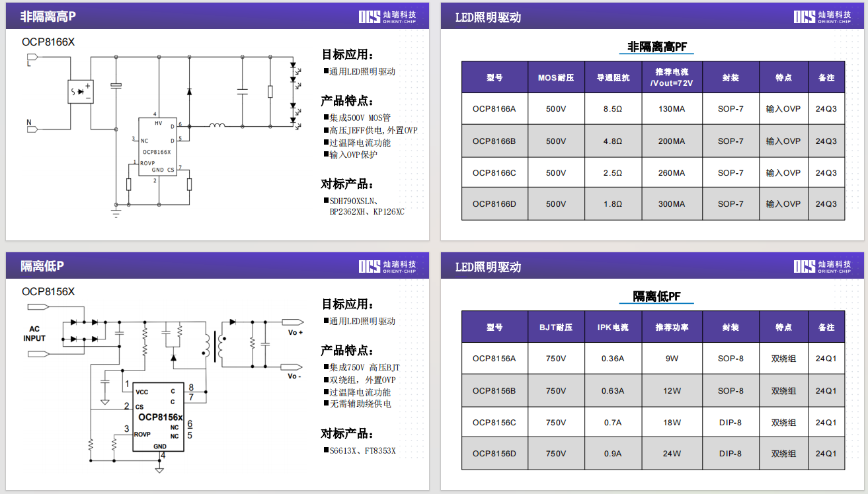Click the MOS耐压 column header
Image resolution: width=868 pixels, height=494 pixels.
[556, 77]
